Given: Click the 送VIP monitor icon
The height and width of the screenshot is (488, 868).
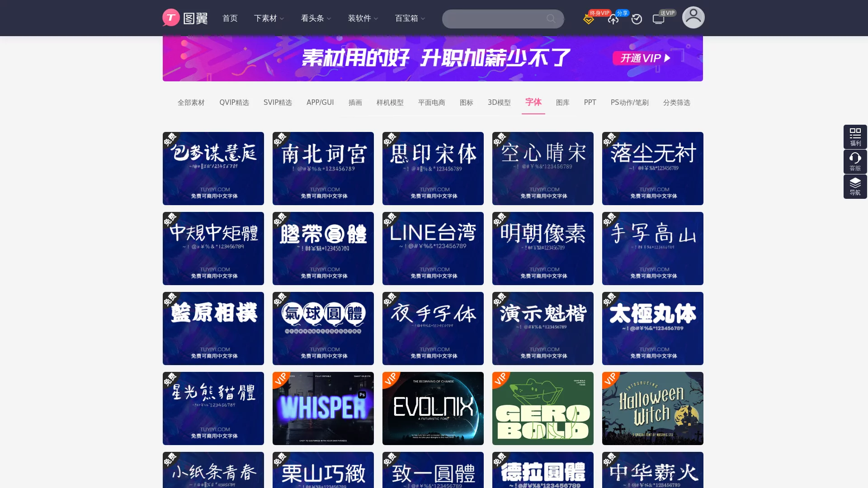Looking at the screenshot, I should [659, 19].
